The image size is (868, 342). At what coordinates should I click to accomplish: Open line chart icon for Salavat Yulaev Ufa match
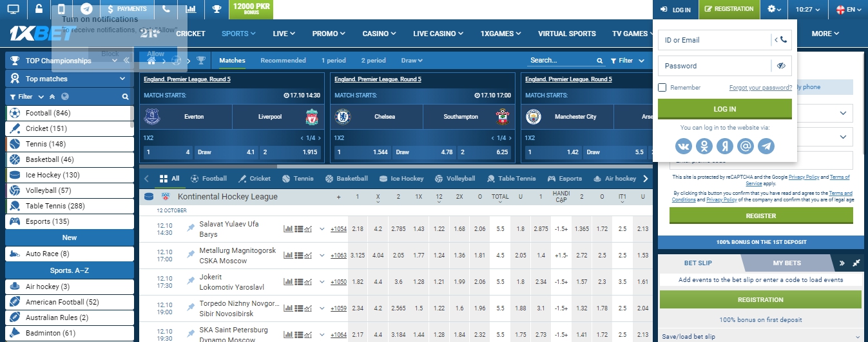tap(308, 228)
